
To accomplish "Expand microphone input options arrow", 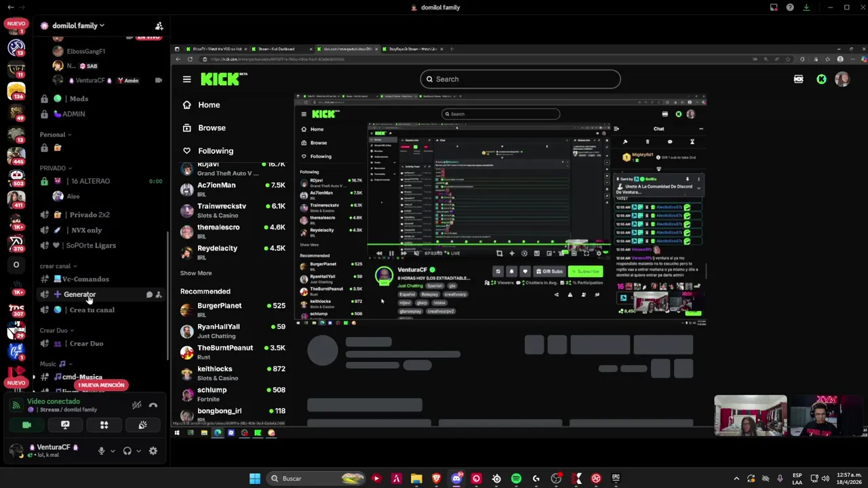I will coord(113,451).
